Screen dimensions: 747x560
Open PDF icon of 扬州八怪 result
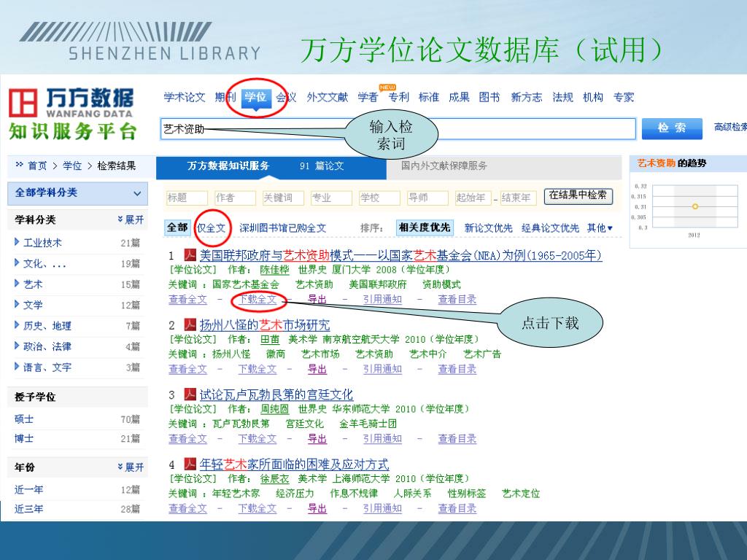point(190,324)
